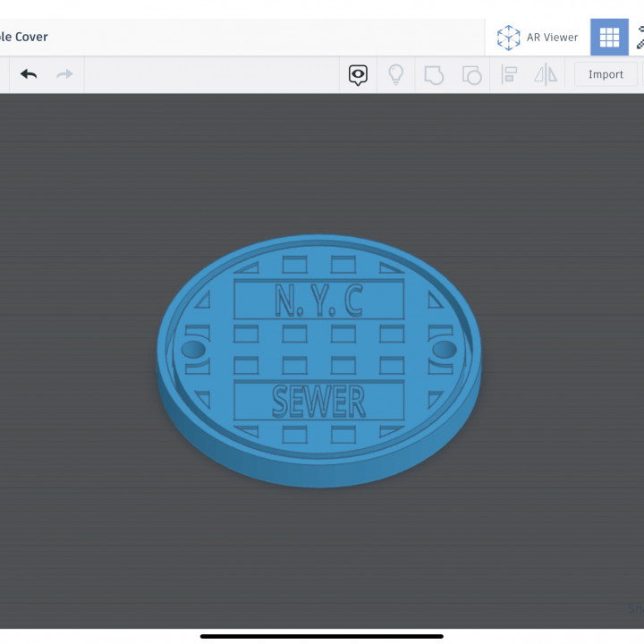Image resolution: width=644 pixels, height=644 pixels.
Task: Undo the last action
Action: (x=29, y=74)
